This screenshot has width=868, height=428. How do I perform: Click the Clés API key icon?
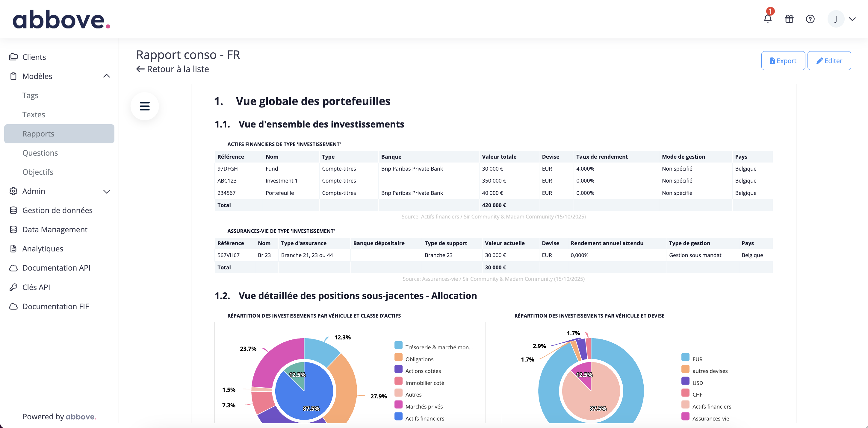[13, 287]
